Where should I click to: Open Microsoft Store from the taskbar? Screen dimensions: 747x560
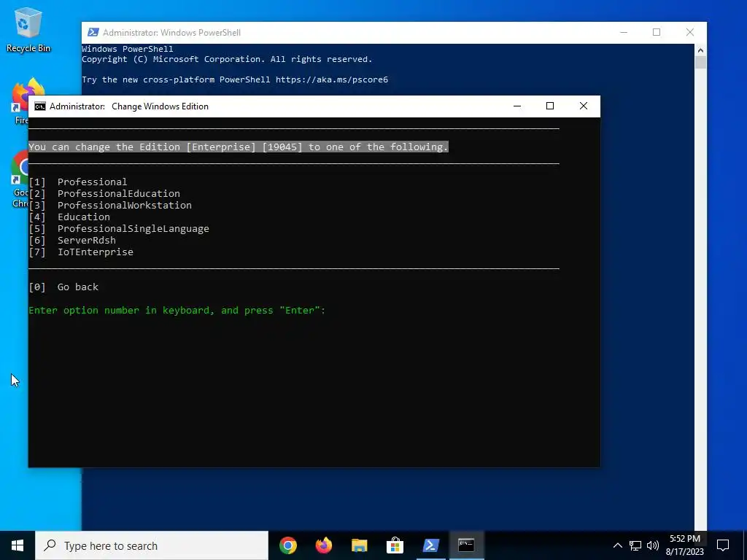[x=395, y=545]
